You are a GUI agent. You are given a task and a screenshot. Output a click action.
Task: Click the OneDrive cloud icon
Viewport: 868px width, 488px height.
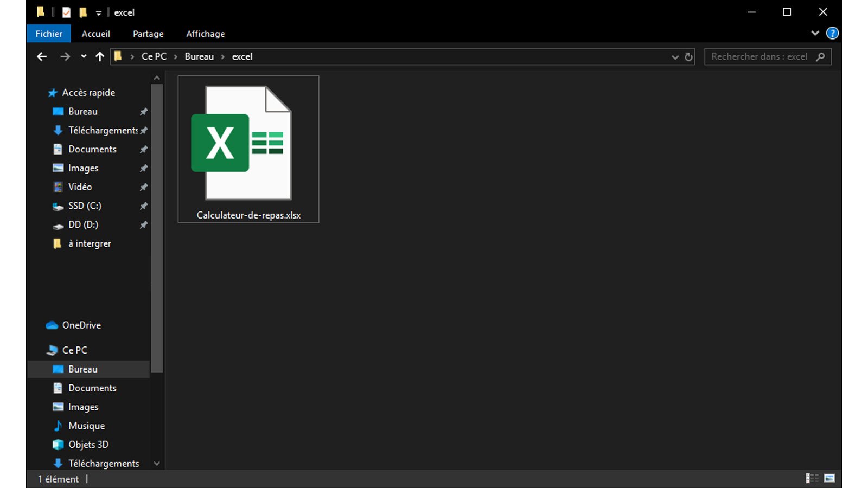(x=52, y=325)
